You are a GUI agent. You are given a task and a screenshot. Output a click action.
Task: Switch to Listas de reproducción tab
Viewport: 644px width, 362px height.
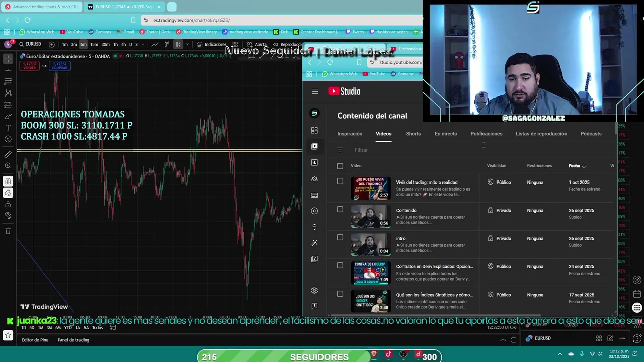coord(541,134)
